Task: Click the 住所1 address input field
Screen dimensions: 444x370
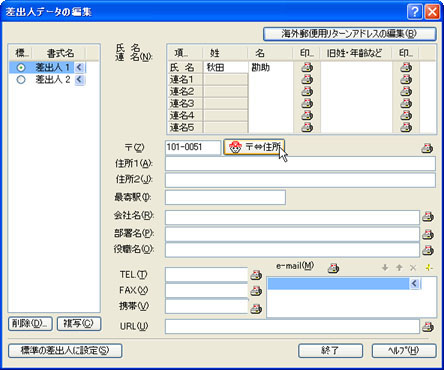Action: point(300,164)
